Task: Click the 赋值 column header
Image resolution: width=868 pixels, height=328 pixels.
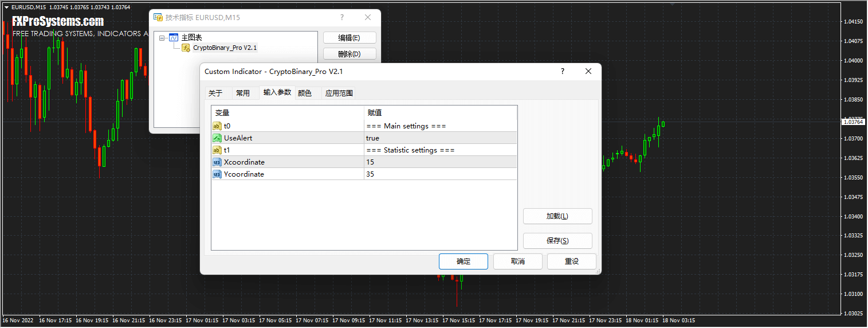Action: tap(441, 113)
